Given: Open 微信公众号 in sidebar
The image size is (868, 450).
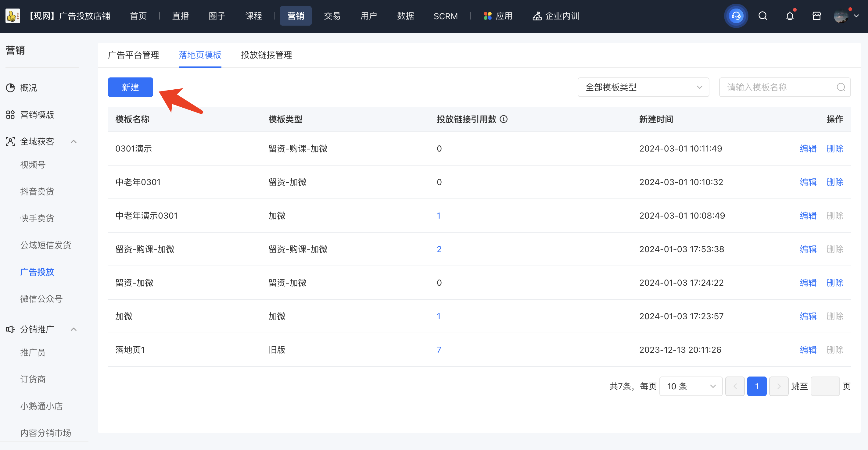Looking at the screenshot, I should pyautogui.click(x=41, y=299).
